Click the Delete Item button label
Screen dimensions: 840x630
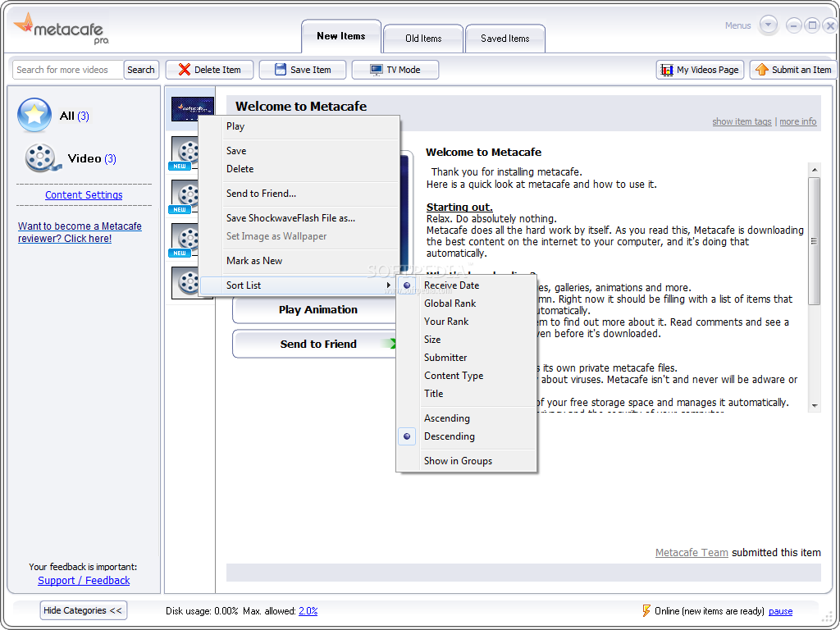[217, 70]
